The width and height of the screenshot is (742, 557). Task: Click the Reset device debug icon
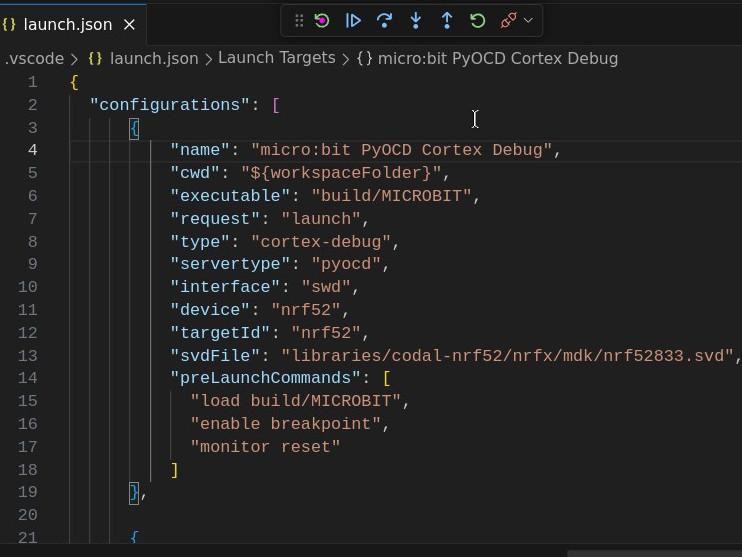click(x=322, y=21)
